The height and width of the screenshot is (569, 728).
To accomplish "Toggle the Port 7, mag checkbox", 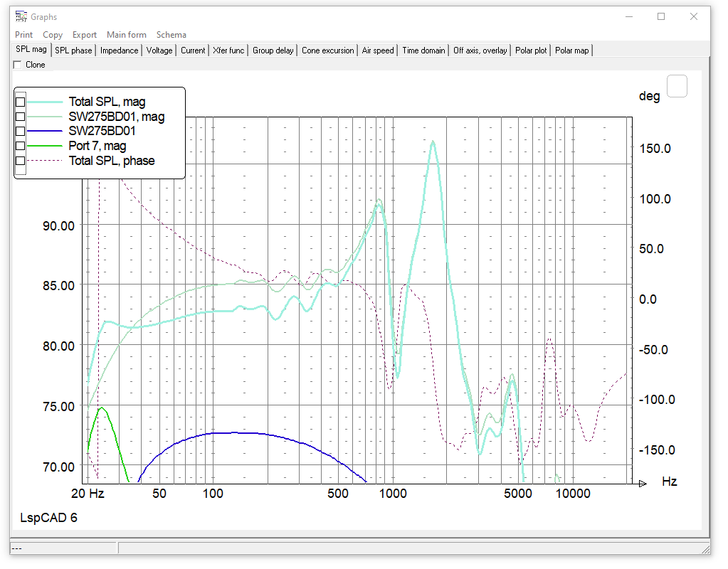I will (20, 145).
